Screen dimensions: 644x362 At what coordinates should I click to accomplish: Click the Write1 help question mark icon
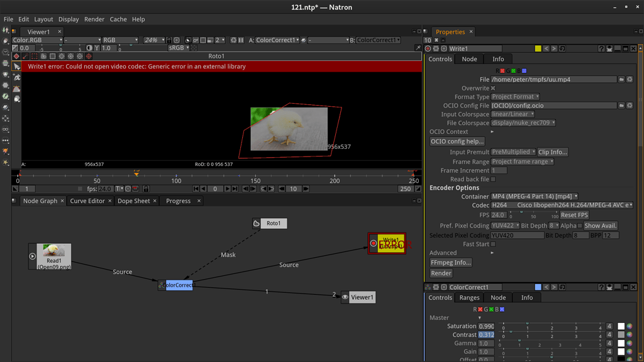tap(601, 48)
